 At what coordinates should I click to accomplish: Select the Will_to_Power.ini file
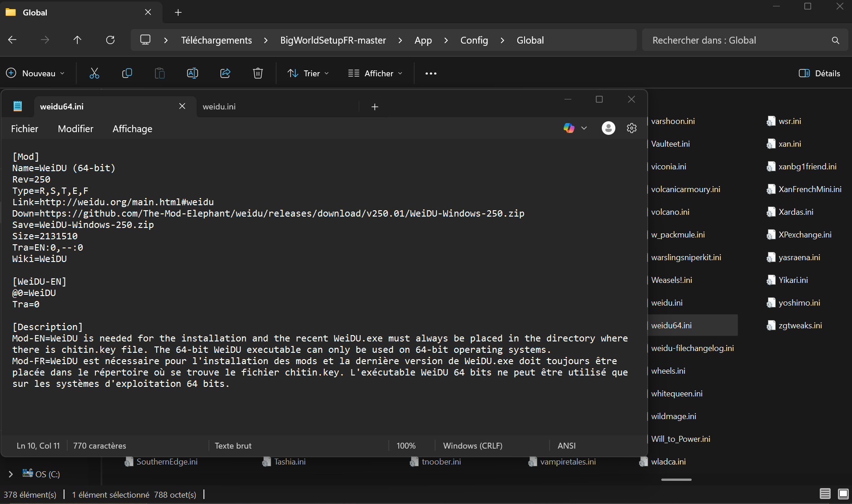(x=680, y=439)
